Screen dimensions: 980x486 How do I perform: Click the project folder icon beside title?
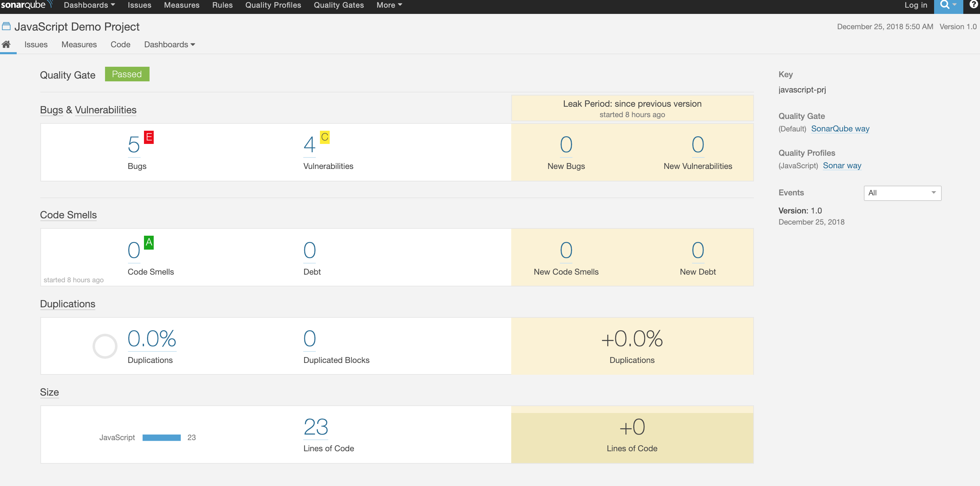tap(7, 27)
